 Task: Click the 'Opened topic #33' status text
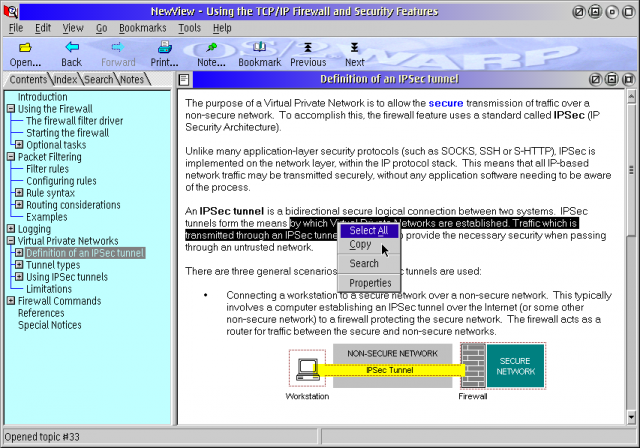[42, 437]
